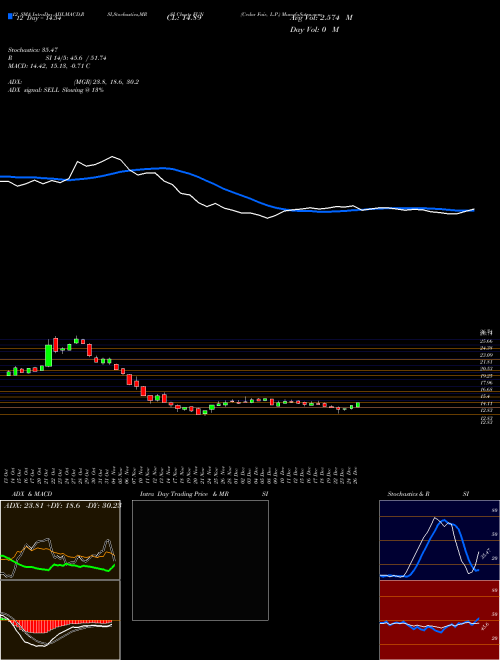Open the MACD histogram chart panel
This screenshot has height=660, width=500.
pos(60,620)
